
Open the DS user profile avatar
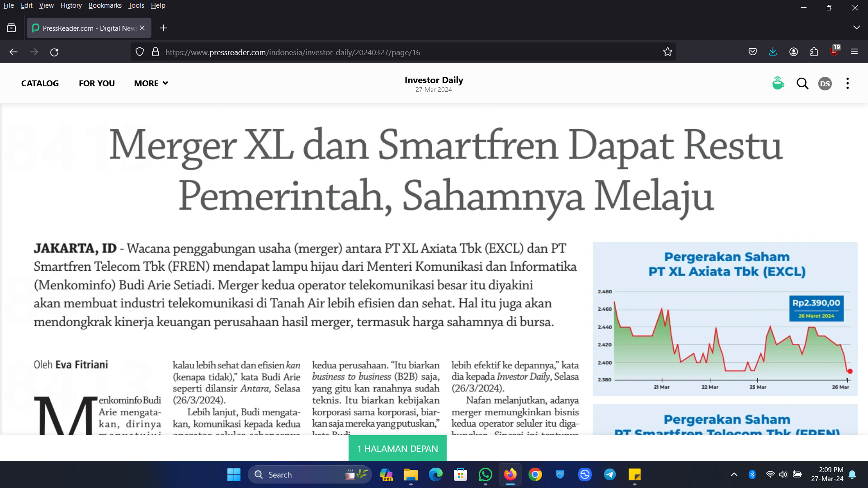click(x=825, y=84)
